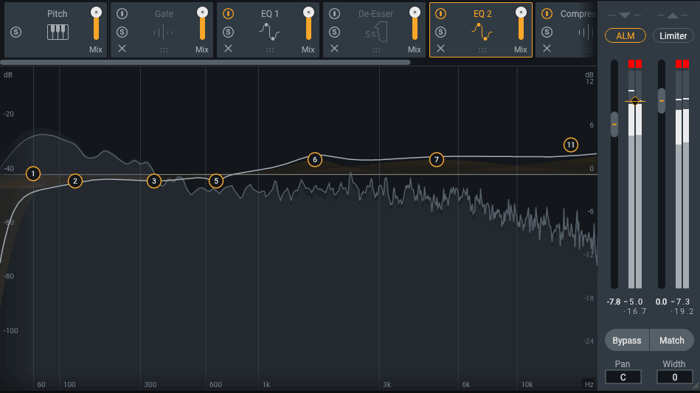Click the EQ 1 Mix slider
This screenshot has width=700, height=393.
click(308, 24)
